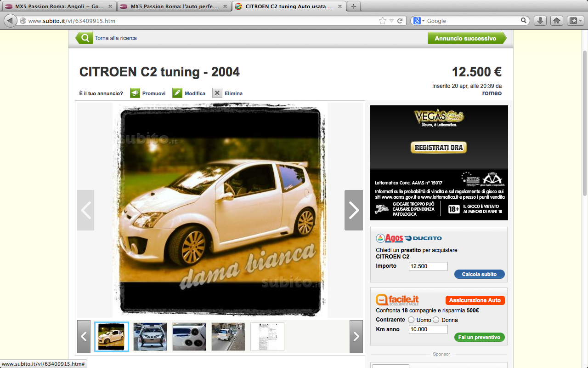This screenshot has height=368, width=588.
Task: Click the search magnifier in Google box
Action: (524, 21)
